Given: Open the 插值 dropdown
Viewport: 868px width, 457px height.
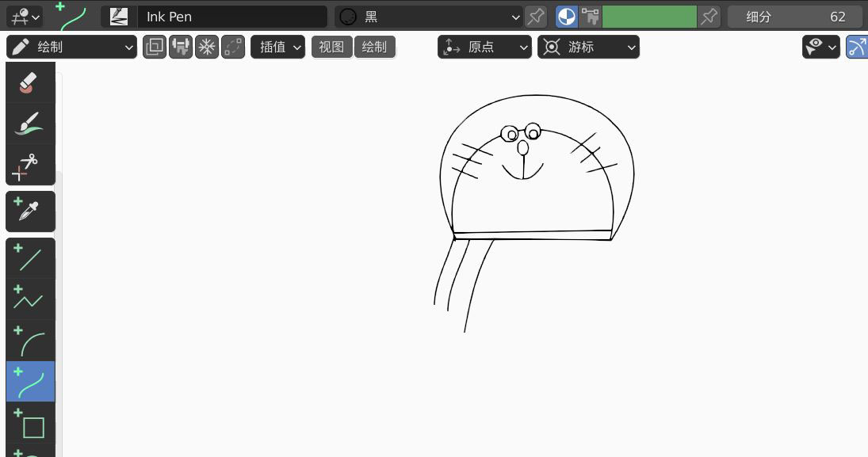Looking at the screenshot, I should click(x=278, y=47).
